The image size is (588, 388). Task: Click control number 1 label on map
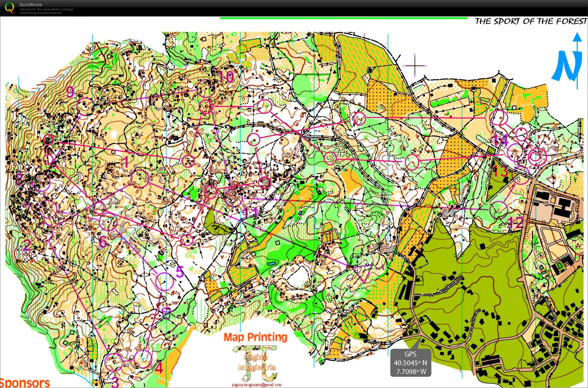point(126,162)
